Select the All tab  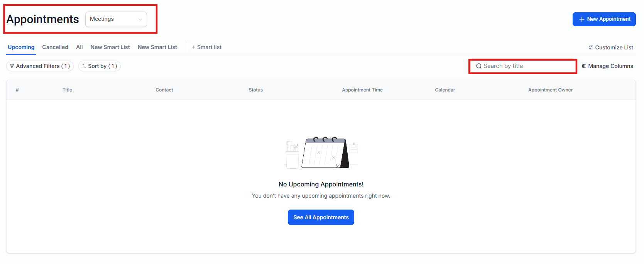pos(79,47)
